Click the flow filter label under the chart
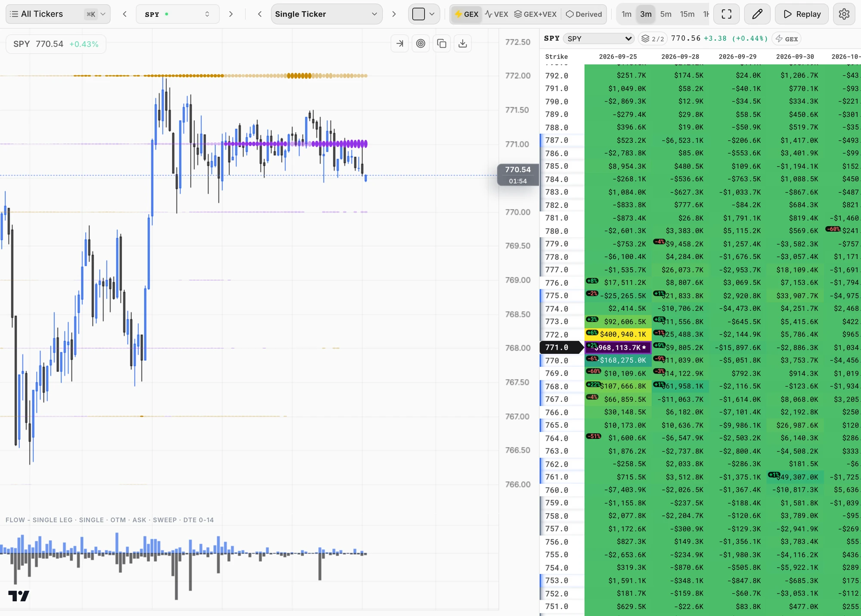861x616 pixels. click(109, 520)
